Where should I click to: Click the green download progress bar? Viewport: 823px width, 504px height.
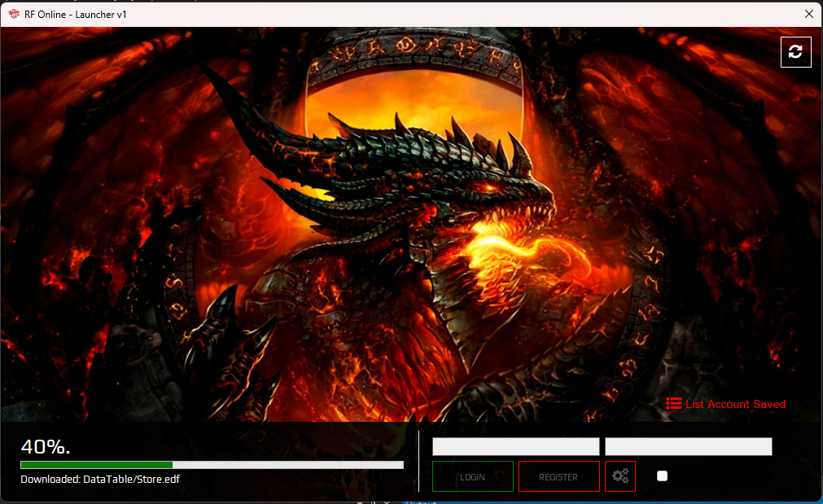pos(212,465)
